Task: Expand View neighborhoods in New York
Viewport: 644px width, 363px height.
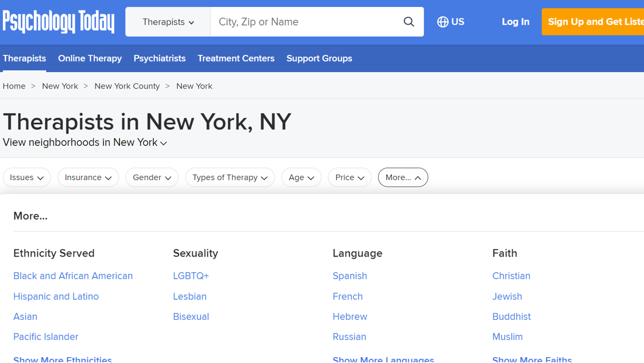Action: click(x=85, y=143)
